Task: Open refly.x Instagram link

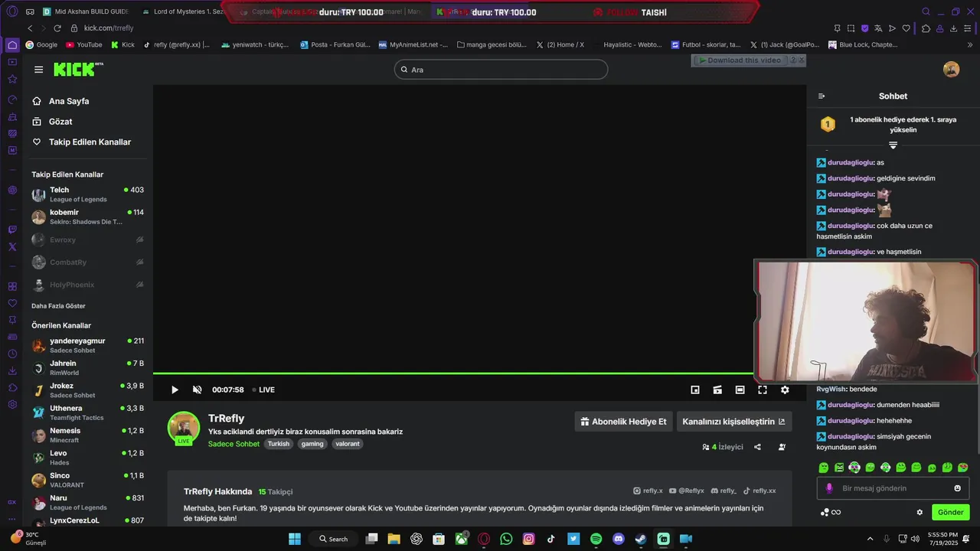Action: (x=648, y=491)
